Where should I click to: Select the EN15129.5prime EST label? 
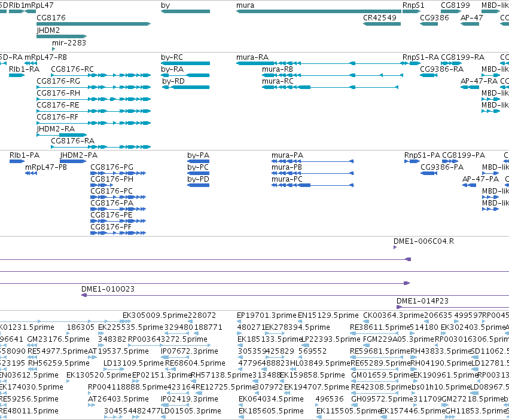328,315
